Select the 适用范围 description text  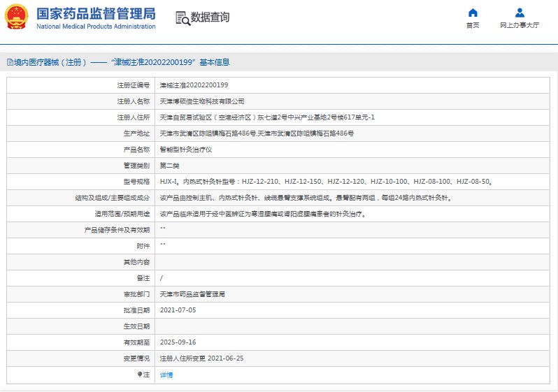coord(263,214)
